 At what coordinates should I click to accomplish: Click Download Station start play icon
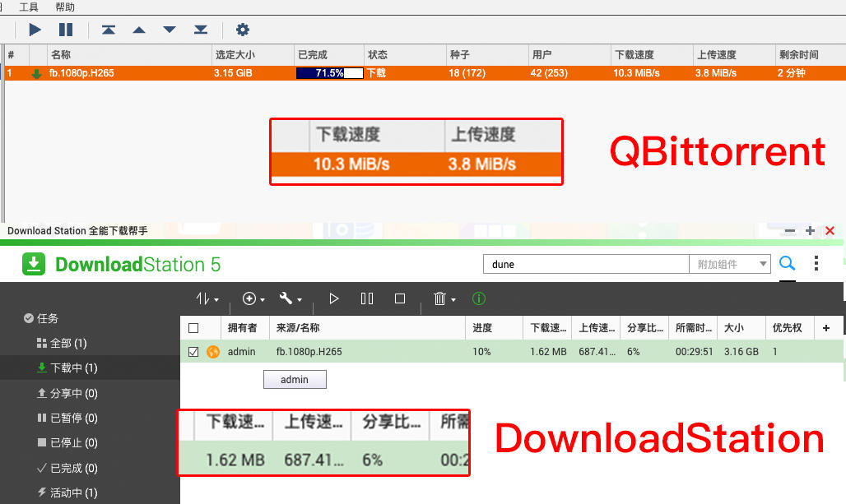point(334,298)
